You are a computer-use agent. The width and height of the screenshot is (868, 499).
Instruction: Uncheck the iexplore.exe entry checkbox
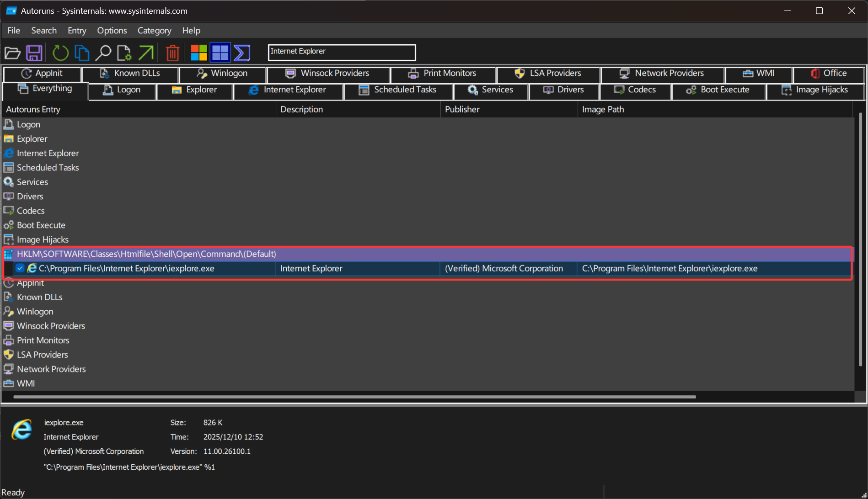pyautogui.click(x=20, y=268)
